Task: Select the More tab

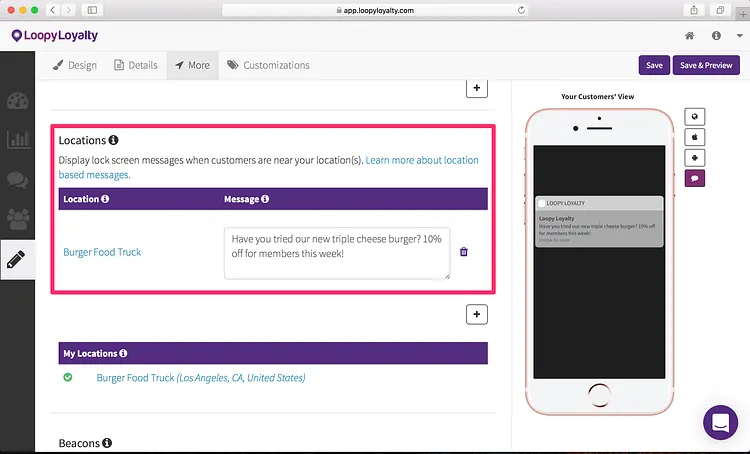Action: (192, 65)
